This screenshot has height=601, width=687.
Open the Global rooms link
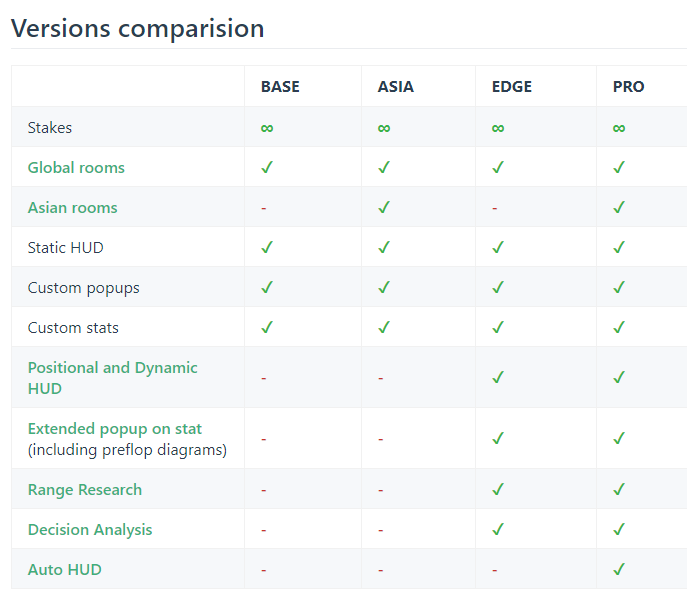pos(76,168)
